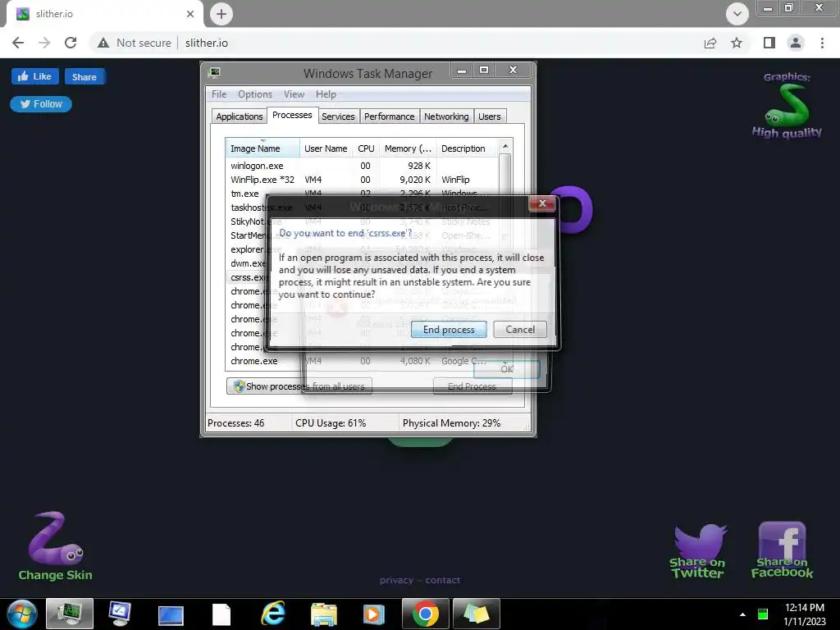Open File Explorer folder taskbar icon
This screenshot has width=840, height=630.
click(x=324, y=614)
